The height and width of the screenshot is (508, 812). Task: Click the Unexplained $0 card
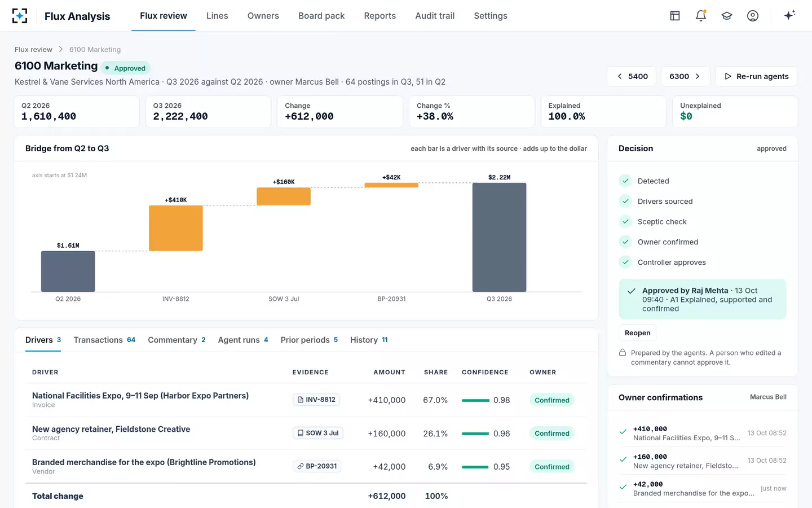[x=735, y=112]
